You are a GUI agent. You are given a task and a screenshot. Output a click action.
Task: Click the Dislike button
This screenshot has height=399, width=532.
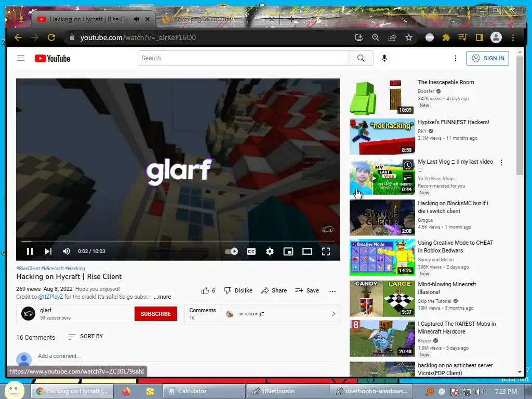[238, 290]
